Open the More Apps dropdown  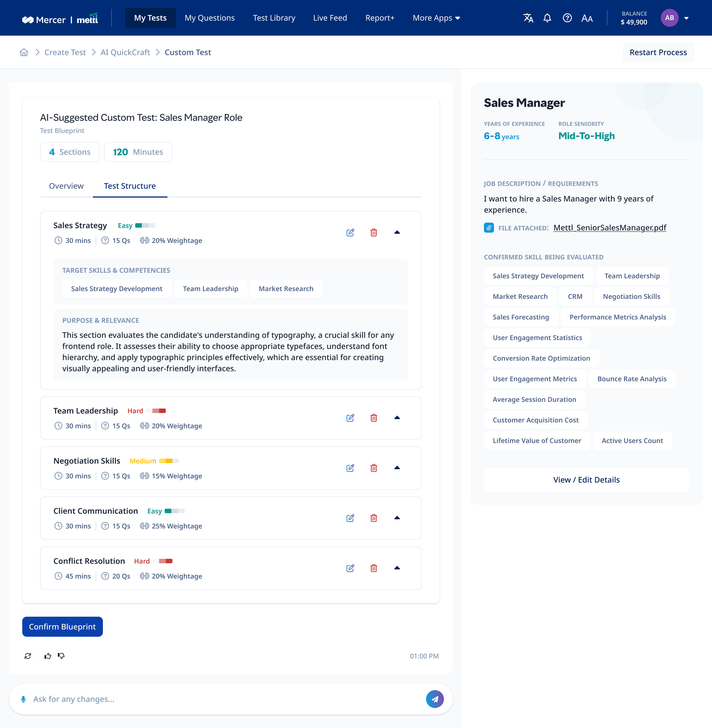click(x=436, y=18)
